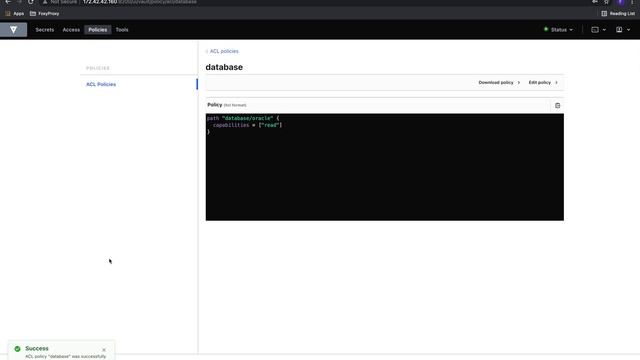The height and width of the screenshot is (360, 640).
Task: Click the browser forward arrow
Action: 19,2
